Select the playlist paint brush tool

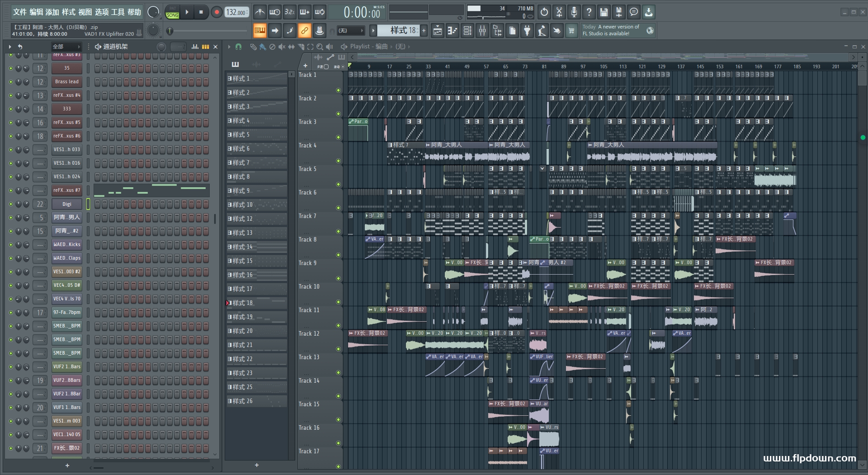(x=263, y=47)
